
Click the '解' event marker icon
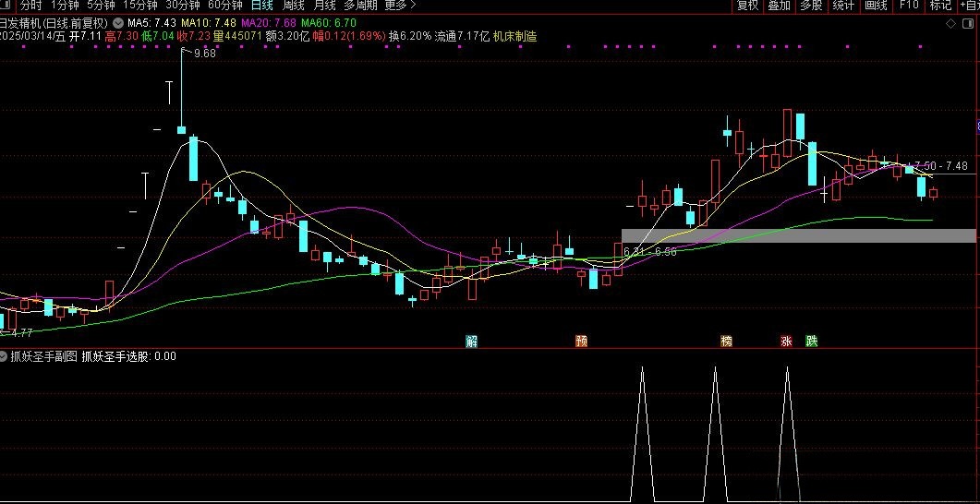coord(472,341)
